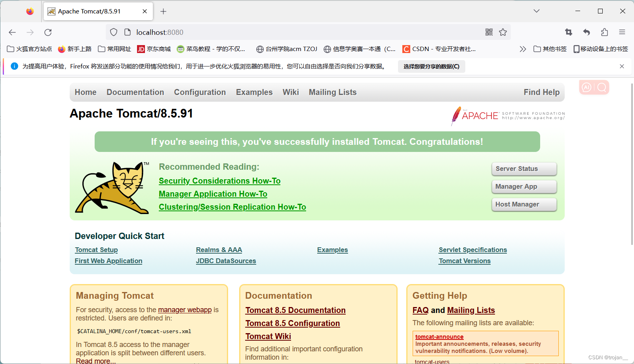
Task: Click the undo arrow toolbar icon
Action: pyautogui.click(x=586, y=32)
